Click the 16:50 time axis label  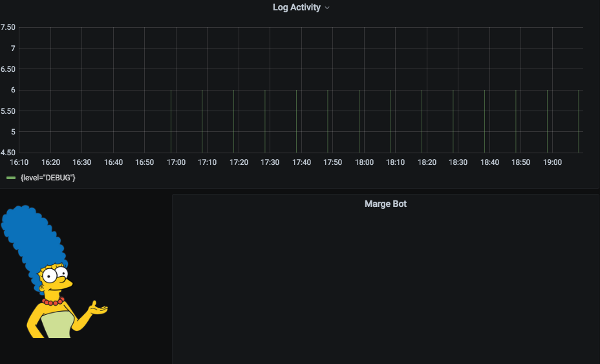(x=145, y=162)
